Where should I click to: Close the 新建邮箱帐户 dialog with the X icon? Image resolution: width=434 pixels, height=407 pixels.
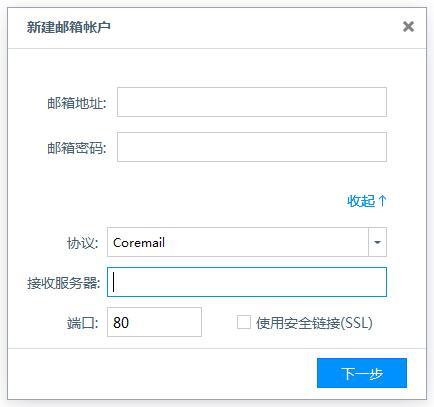(x=408, y=27)
